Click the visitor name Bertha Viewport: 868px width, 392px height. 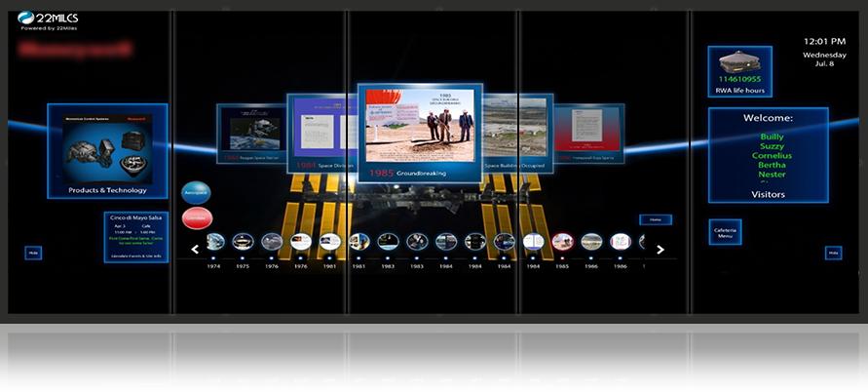(772, 165)
